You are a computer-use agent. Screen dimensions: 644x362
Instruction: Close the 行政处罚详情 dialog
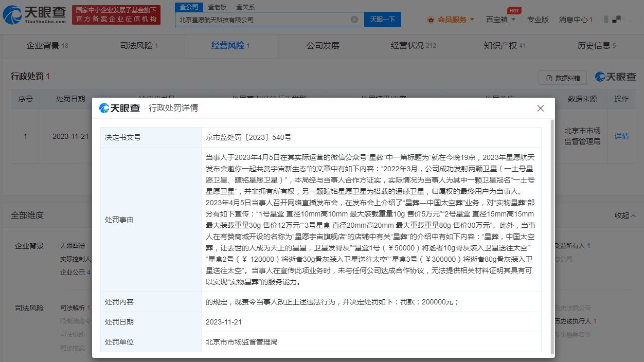(x=541, y=108)
